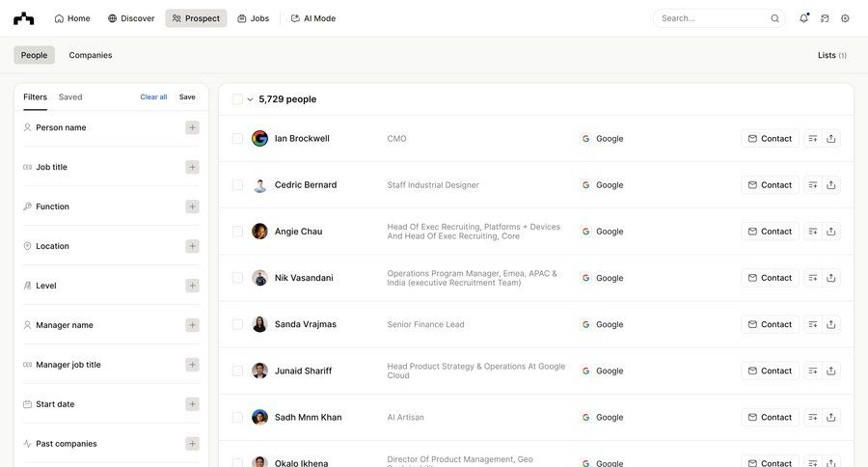Open the Jobs section
The width and height of the screenshot is (868, 467).
pos(253,18)
